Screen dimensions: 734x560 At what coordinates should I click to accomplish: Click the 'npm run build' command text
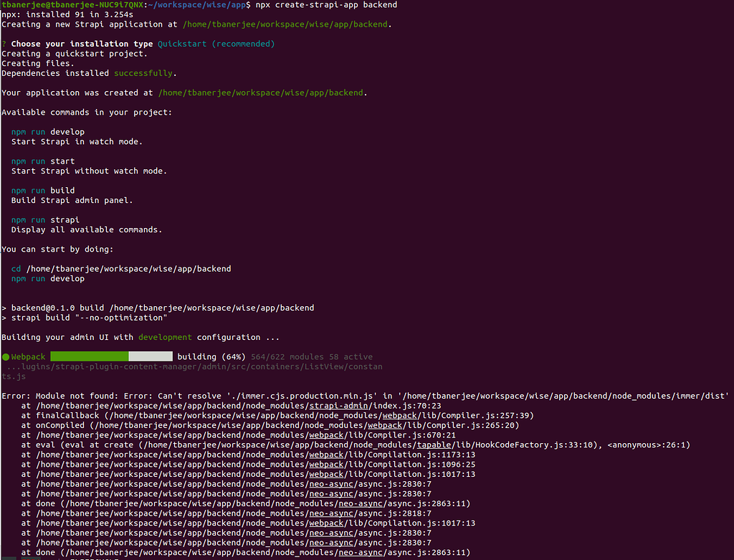click(x=43, y=191)
